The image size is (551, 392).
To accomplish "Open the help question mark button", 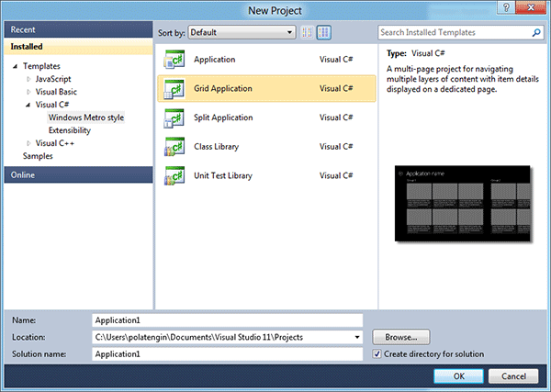I will coord(506,7).
